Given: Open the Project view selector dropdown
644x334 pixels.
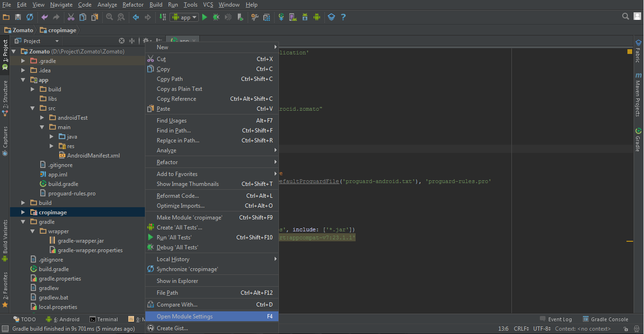Looking at the screenshot, I should click(x=36, y=41).
